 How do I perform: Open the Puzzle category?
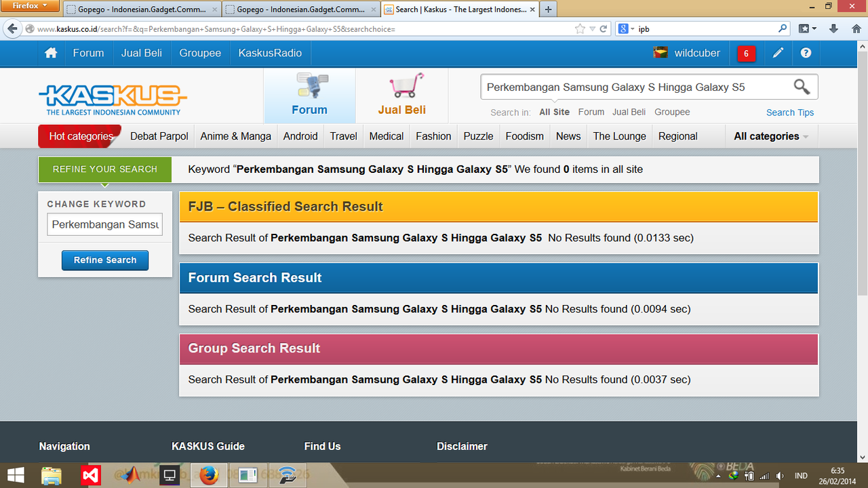point(479,136)
